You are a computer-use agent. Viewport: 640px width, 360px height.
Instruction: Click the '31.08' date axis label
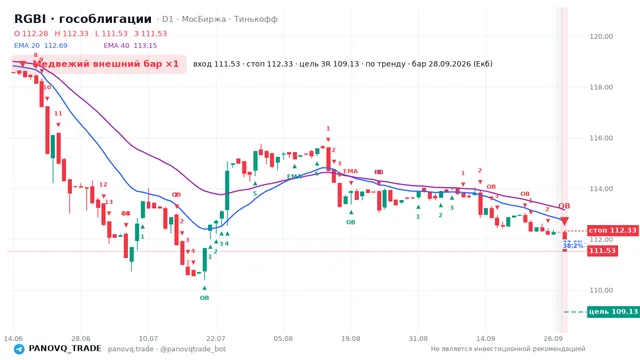pyautogui.click(x=418, y=338)
